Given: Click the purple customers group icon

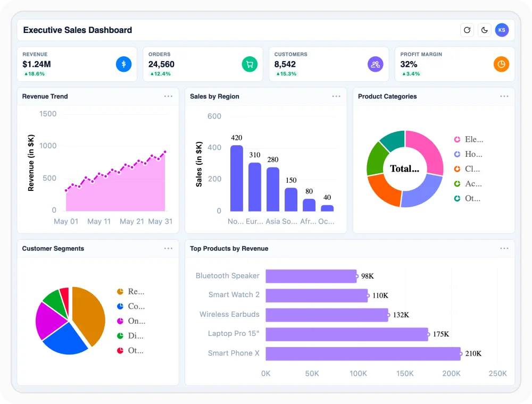Looking at the screenshot, I should [376, 64].
